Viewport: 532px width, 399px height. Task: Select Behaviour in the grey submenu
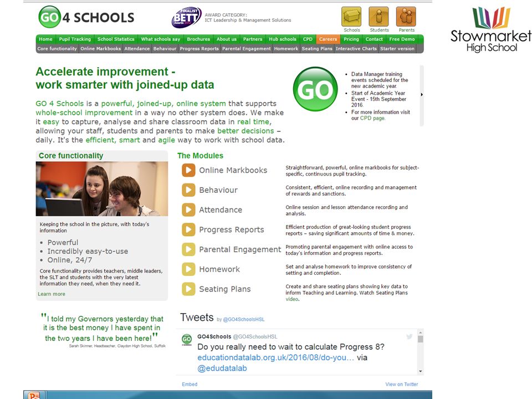[165, 49]
